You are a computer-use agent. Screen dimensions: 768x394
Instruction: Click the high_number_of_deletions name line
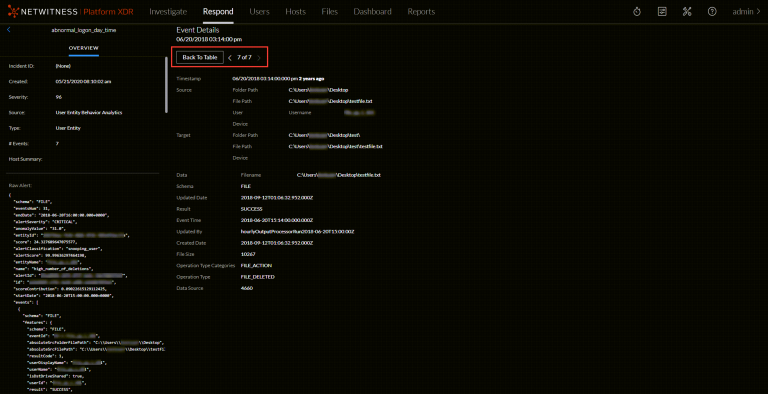[53, 269]
